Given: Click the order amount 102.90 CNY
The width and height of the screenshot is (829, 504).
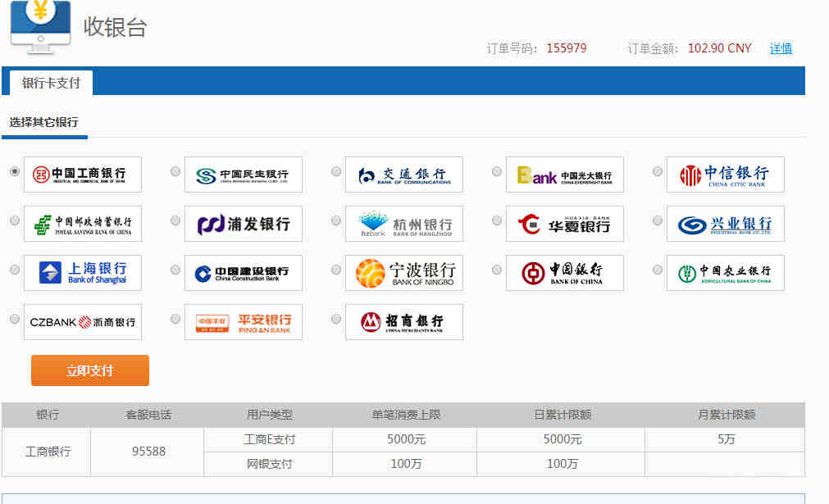Looking at the screenshot, I should click(x=720, y=48).
